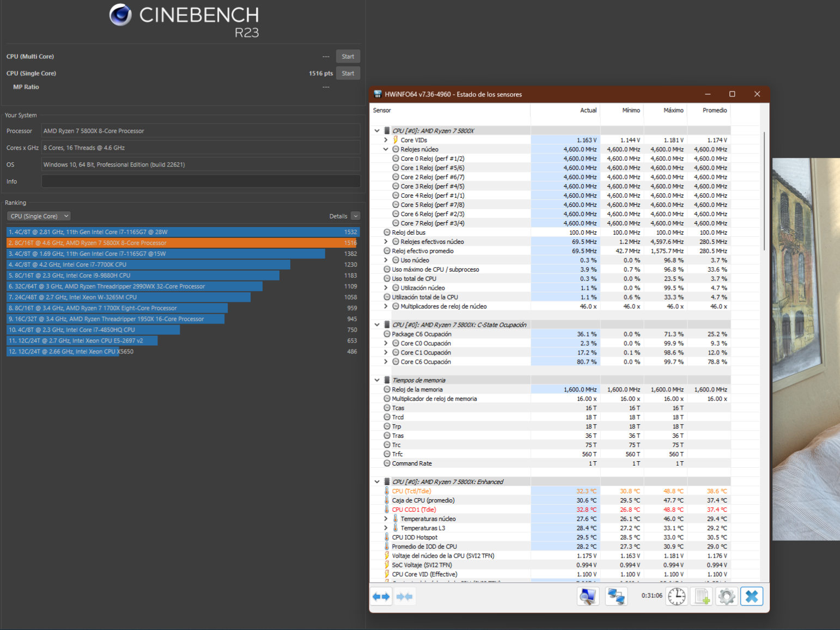The width and height of the screenshot is (840, 630).
Task: Click CPU IOD Hotspot thermometer icon
Action: click(x=387, y=537)
